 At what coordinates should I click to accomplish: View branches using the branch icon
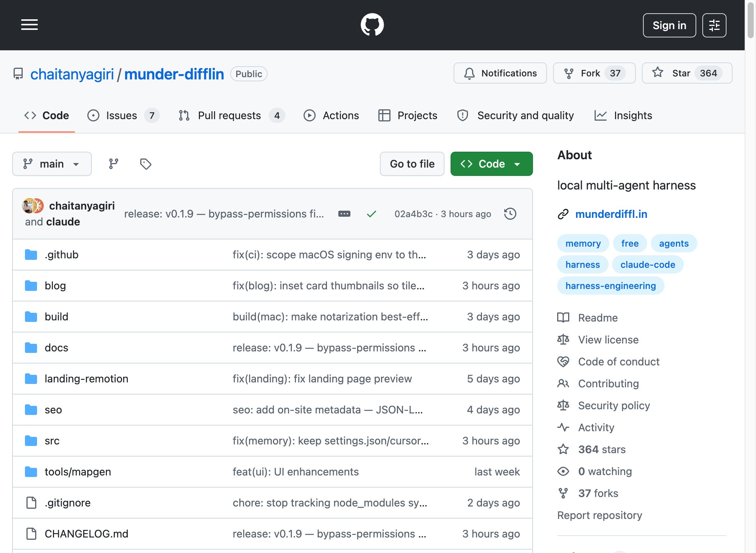tap(113, 164)
